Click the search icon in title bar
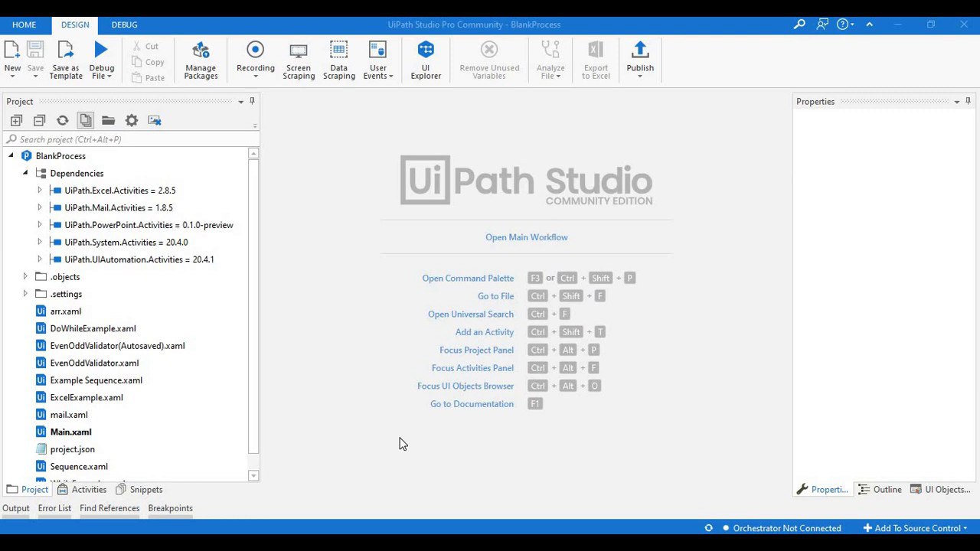Image resolution: width=980 pixels, height=551 pixels. pos(799,24)
